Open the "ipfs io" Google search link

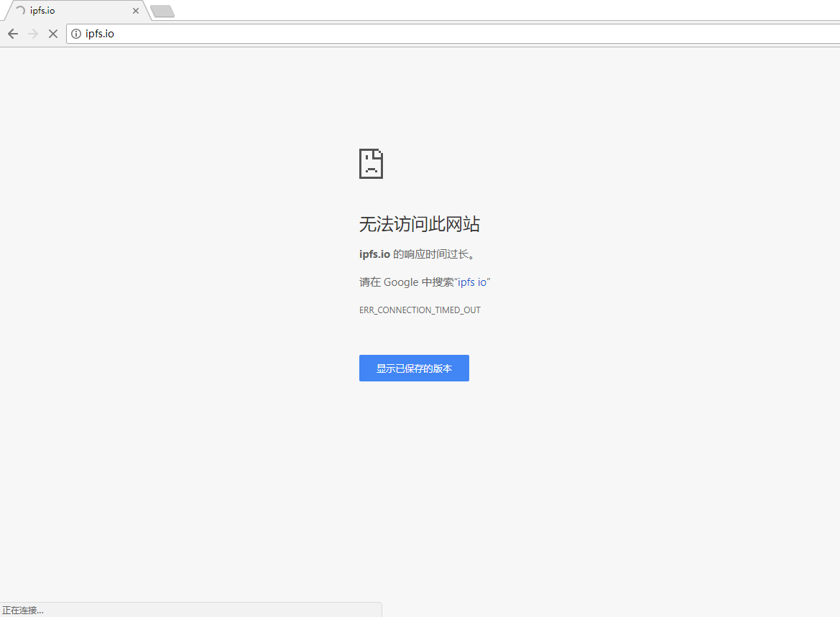(472, 282)
